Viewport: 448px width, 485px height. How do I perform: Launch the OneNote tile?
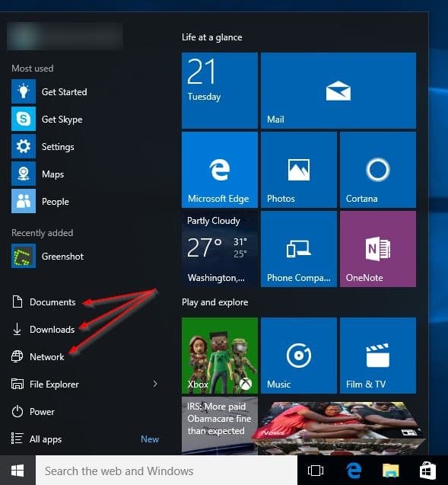pos(378,249)
